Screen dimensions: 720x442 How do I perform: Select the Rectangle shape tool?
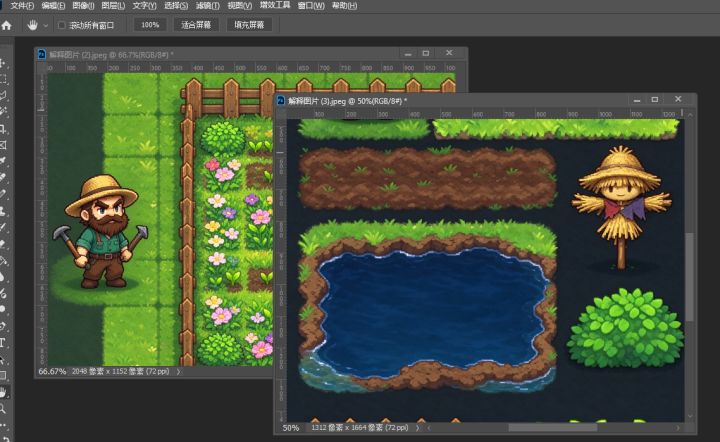tap(3, 375)
